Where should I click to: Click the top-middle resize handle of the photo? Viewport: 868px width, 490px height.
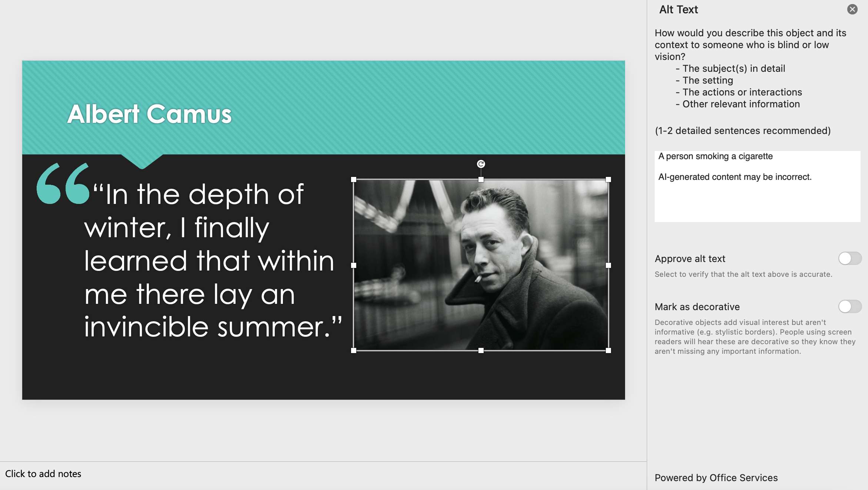pyautogui.click(x=481, y=180)
